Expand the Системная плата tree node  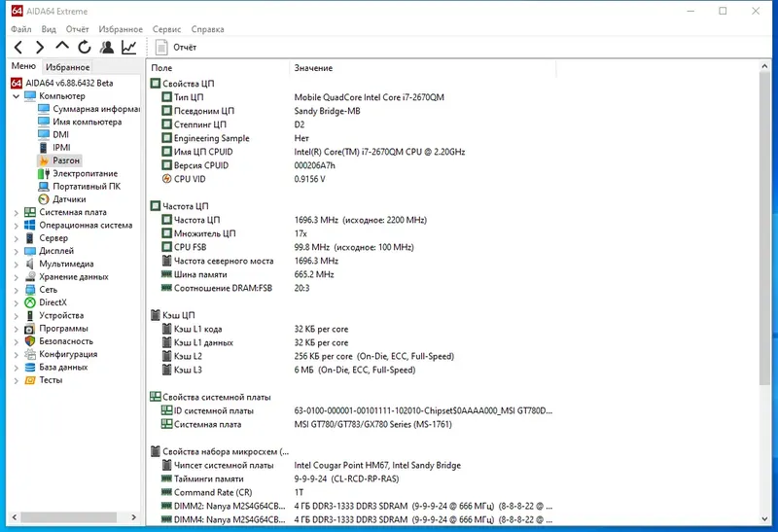pos(16,212)
